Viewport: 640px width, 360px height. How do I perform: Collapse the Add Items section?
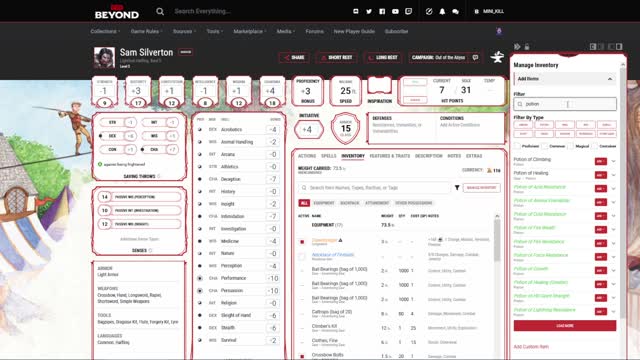610,79
